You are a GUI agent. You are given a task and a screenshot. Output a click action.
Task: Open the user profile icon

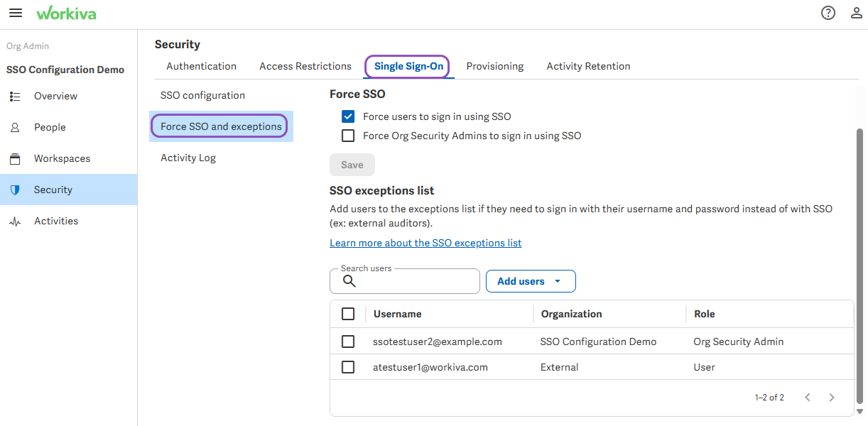(x=857, y=13)
